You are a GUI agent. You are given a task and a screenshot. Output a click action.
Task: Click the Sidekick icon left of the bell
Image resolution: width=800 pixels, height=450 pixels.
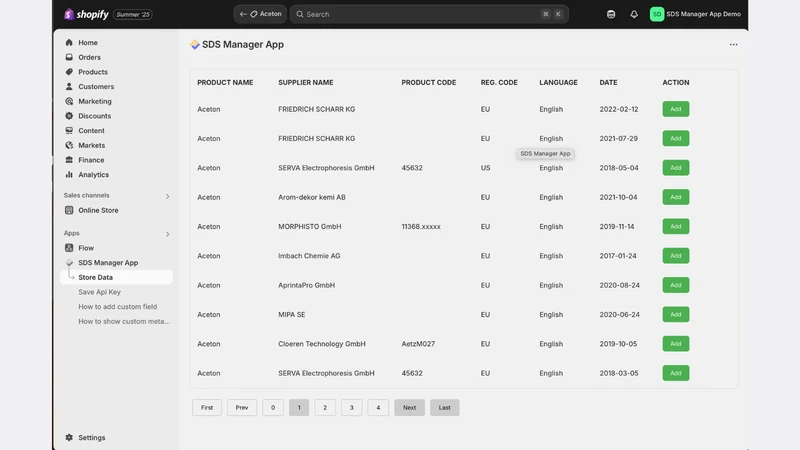pos(611,14)
